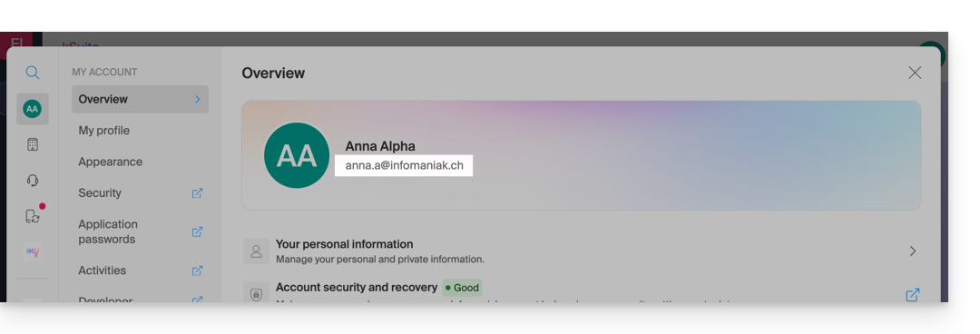Go to Security menu item

pos(100,193)
